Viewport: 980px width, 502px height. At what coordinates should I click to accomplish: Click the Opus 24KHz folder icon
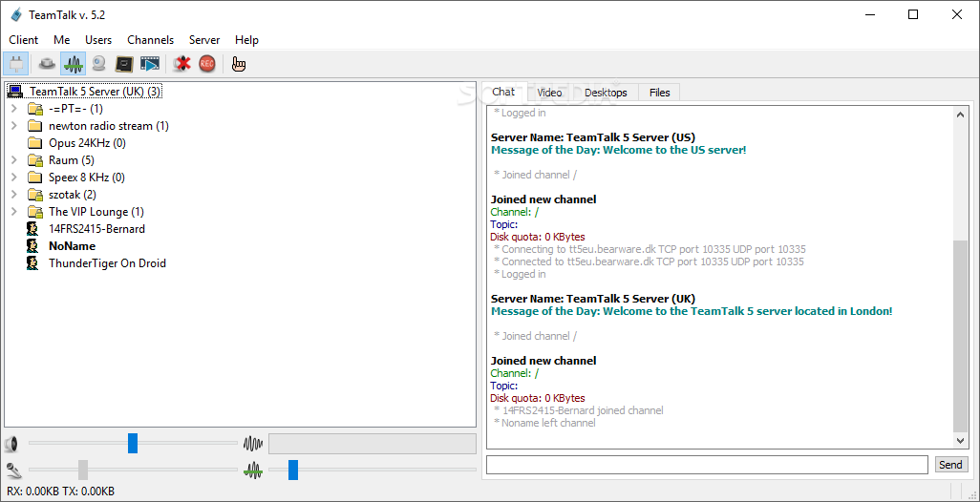click(x=35, y=143)
